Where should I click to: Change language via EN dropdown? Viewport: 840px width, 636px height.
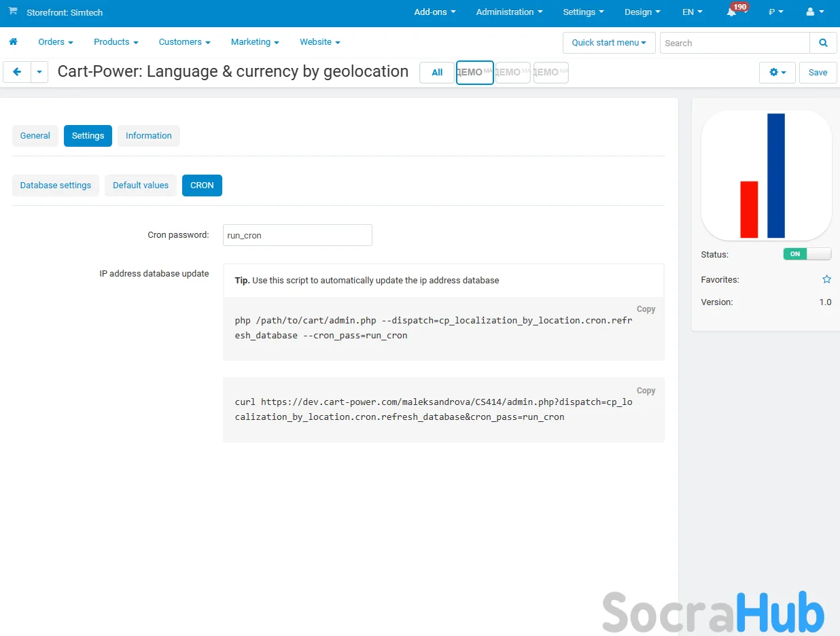pyautogui.click(x=692, y=12)
